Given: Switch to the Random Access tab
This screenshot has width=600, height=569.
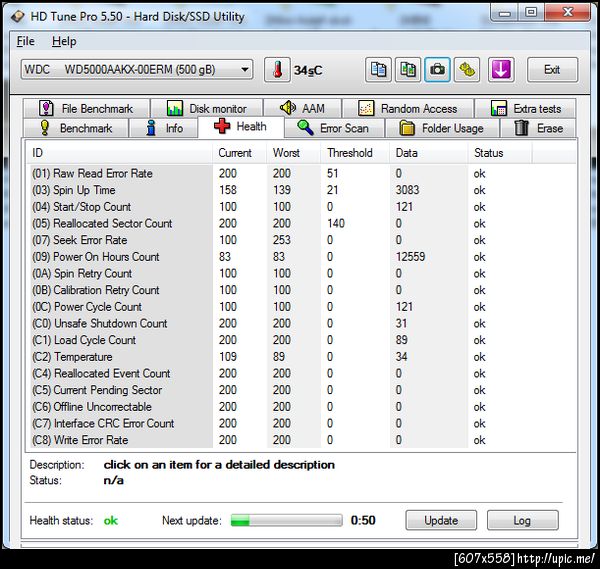Looking at the screenshot, I should coord(408,109).
